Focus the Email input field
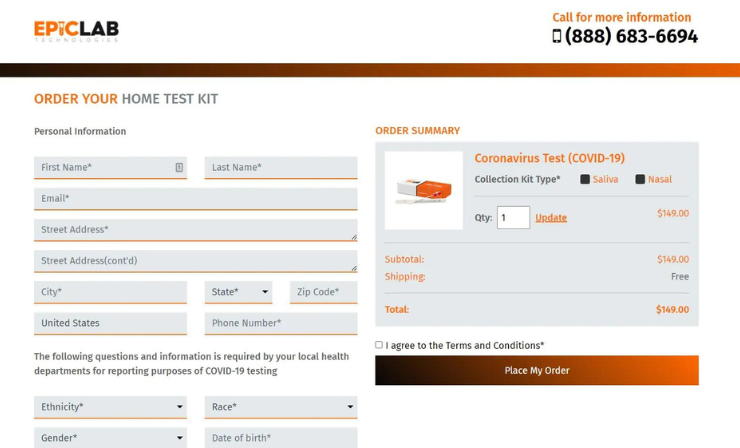The height and width of the screenshot is (448, 740). 195,199
